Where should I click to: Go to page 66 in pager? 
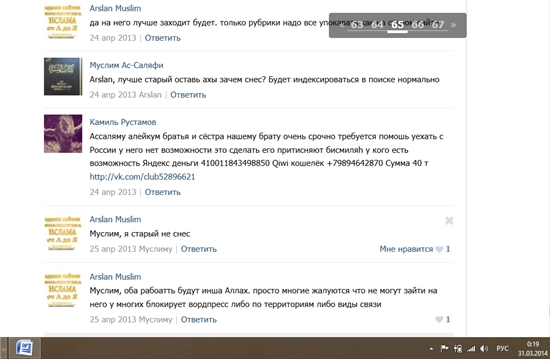tap(417, 25)
